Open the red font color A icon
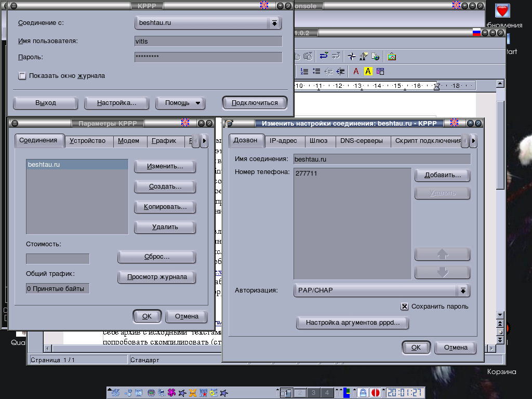 click(x=356, y=71)
